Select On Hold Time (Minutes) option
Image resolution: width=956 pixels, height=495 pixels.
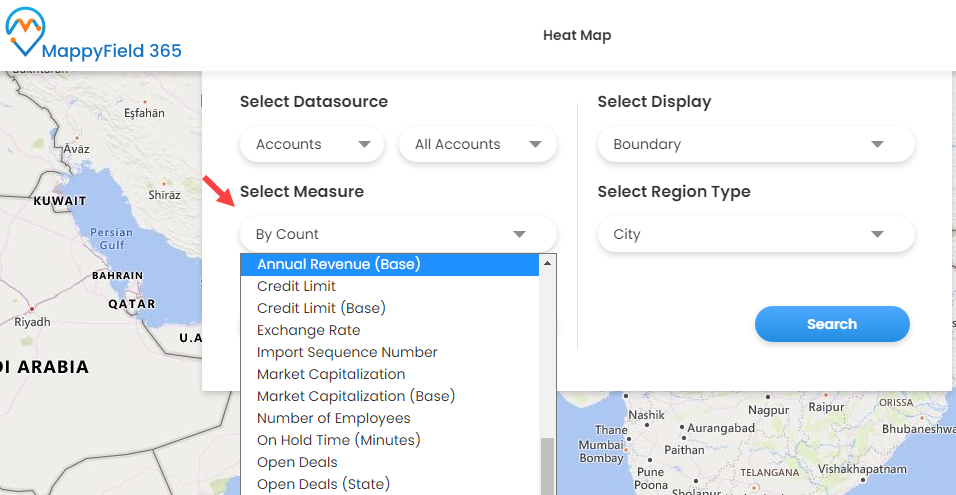click(x=338, y=440)
